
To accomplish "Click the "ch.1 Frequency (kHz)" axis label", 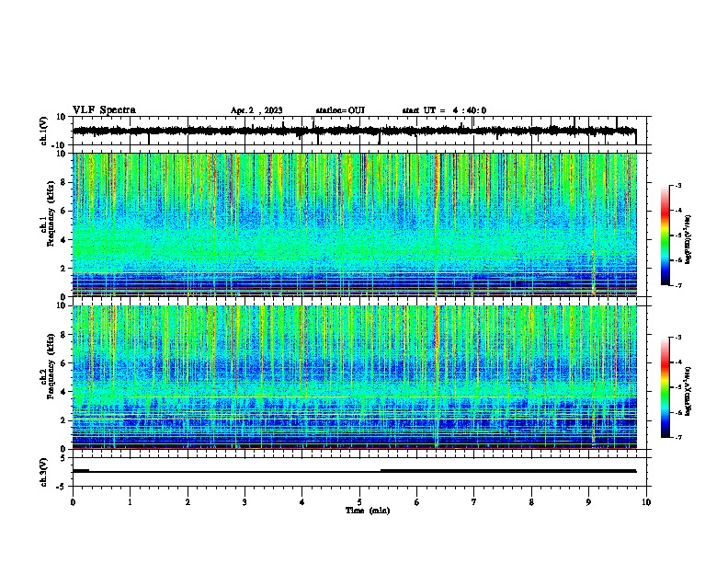I will pyautogui.click(x=47, y=213).
